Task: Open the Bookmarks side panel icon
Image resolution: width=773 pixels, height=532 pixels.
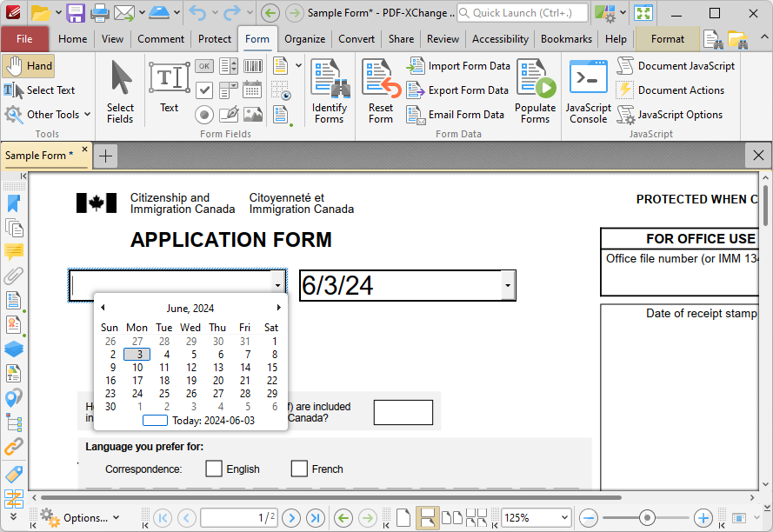Action: 13,203
